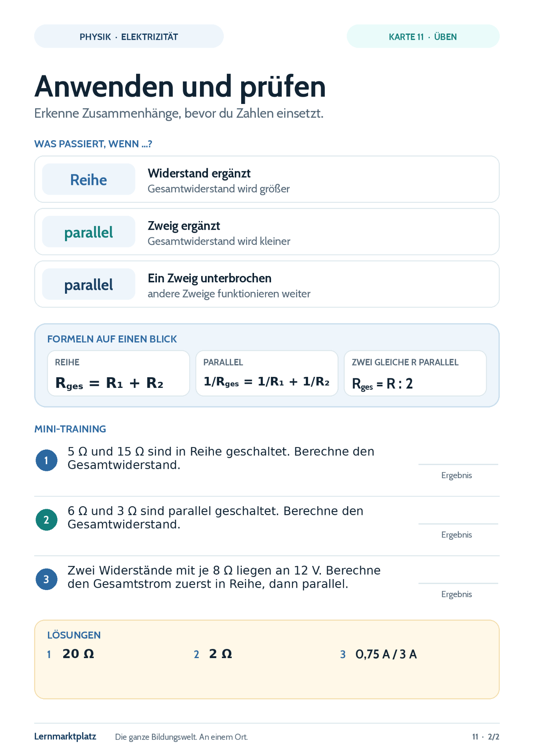Click the numbered circle 3 badge
The width and height of the screenshot is (533, 756).
[46, 579]
